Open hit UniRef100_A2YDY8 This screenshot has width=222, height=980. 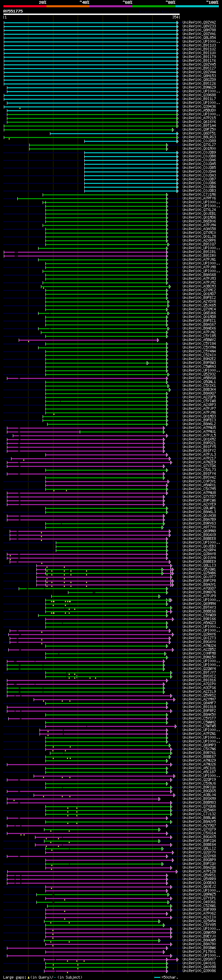point(199,301)
